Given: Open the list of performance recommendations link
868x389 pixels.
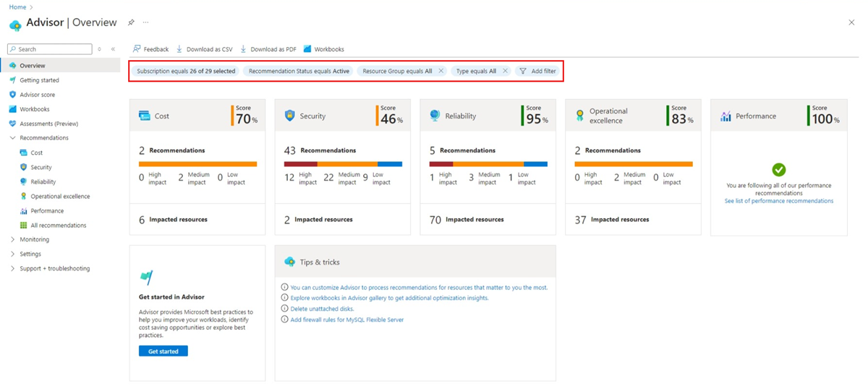Looking at the screenshot, I should tap(778, 201).
